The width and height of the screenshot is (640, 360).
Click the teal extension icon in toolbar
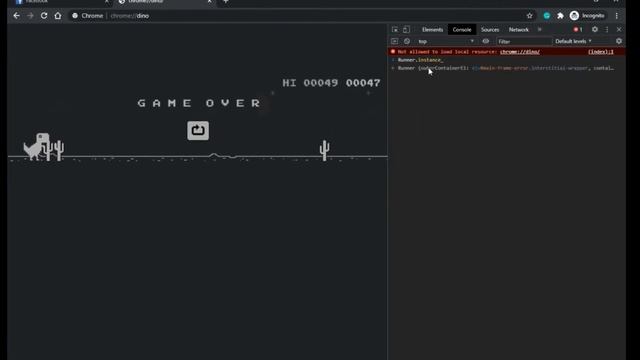[547, 16]
